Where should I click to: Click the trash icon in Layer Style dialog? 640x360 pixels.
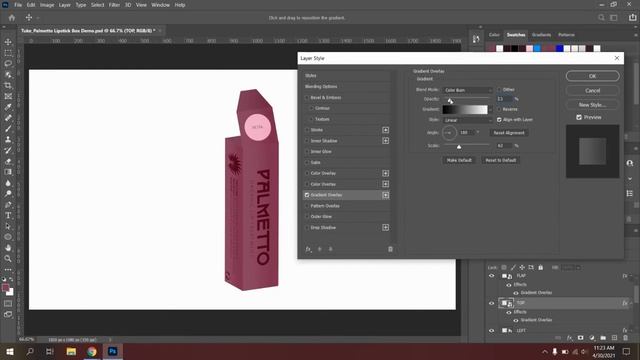click(x=390, y=249)
